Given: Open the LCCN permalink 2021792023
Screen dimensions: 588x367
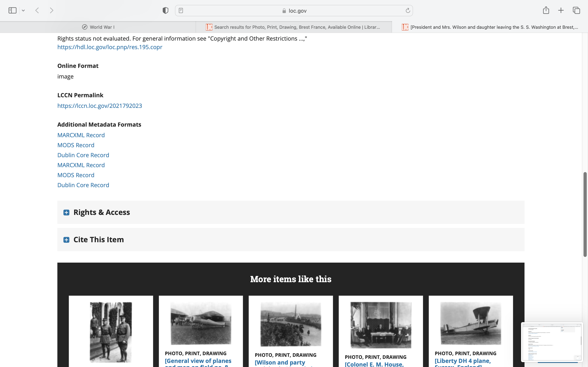Looking at the screenshot, I should 100,106.
